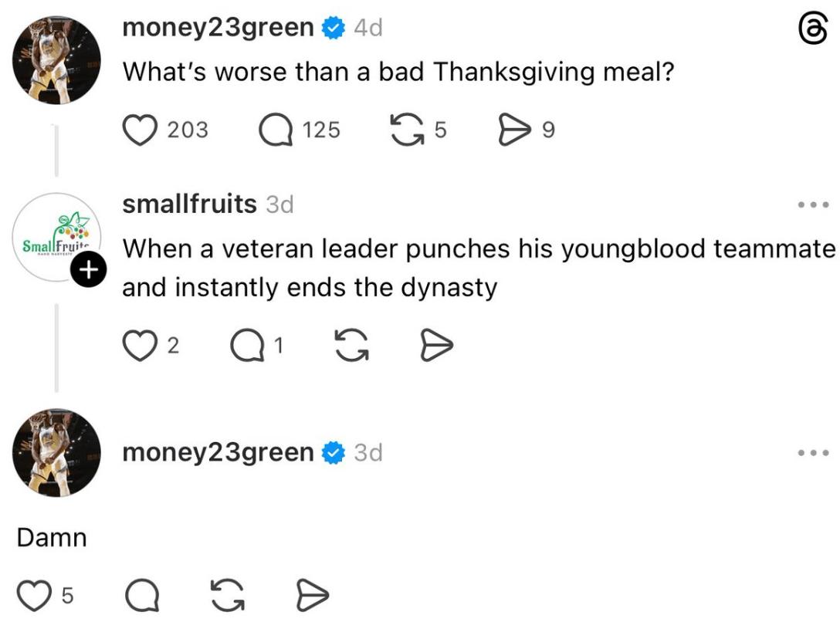Share the "Damn" reply
This screenshot has height=622, width=840.
[313, 596]
